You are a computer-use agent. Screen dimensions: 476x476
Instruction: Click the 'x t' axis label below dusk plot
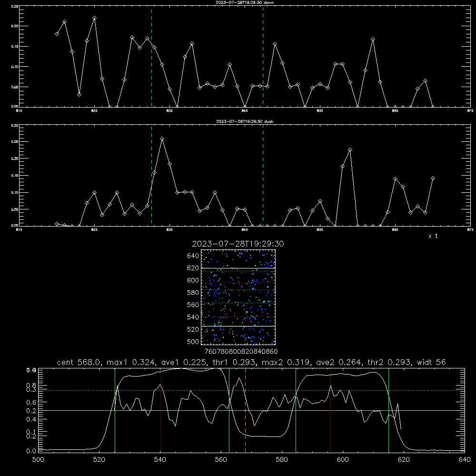click(x=433, y=236)
